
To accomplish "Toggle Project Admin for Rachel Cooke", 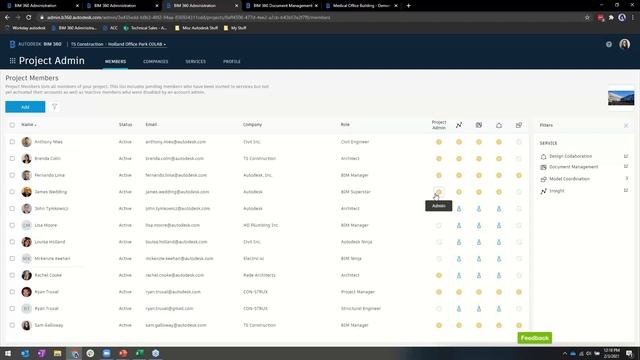I will [439, 276].
